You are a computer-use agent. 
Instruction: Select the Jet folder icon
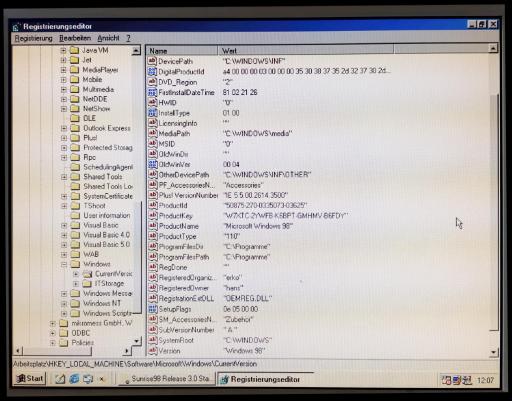(x=74, y=60)
